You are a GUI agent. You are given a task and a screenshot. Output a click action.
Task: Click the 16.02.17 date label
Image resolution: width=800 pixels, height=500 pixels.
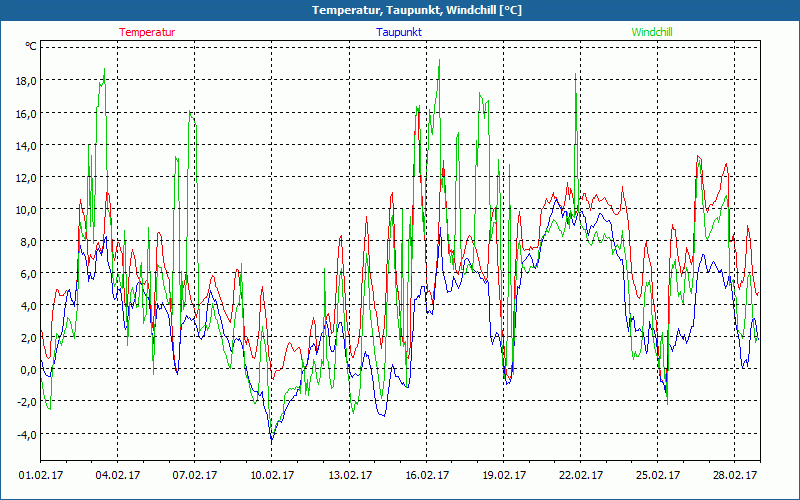click(x=427, y=476)
